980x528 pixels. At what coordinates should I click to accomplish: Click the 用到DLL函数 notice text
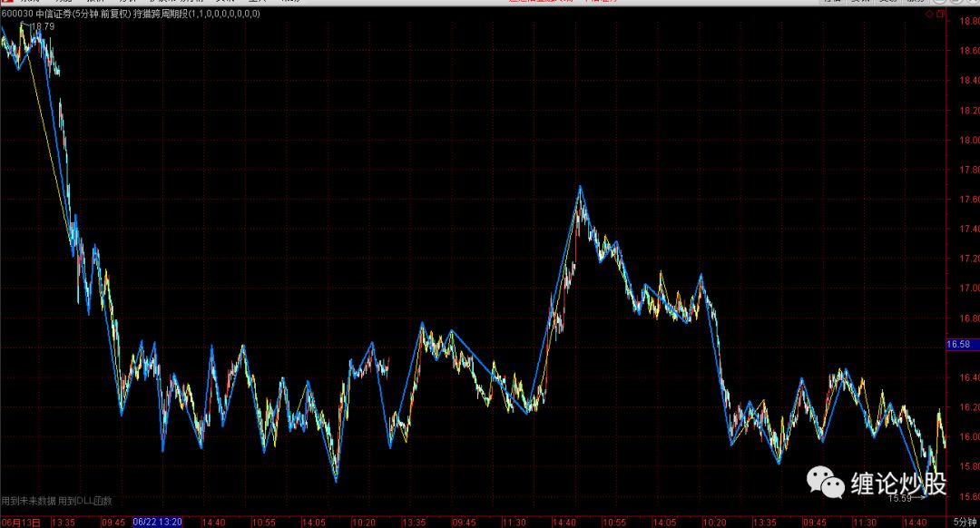85,501
